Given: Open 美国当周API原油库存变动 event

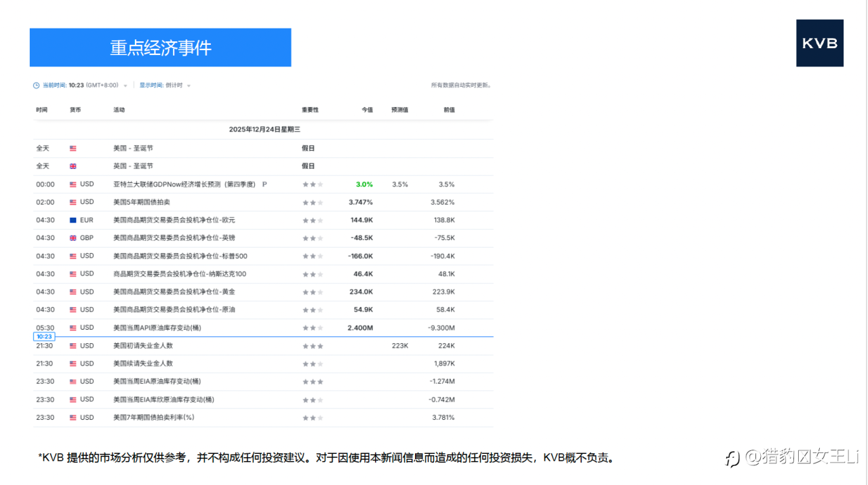Looking at the screenshot, I should (x=157, y=328).
